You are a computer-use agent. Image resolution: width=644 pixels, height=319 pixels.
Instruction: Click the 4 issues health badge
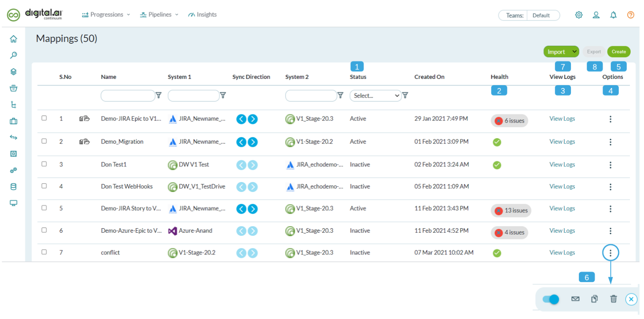pyautogui.click(x=509, y=233)
